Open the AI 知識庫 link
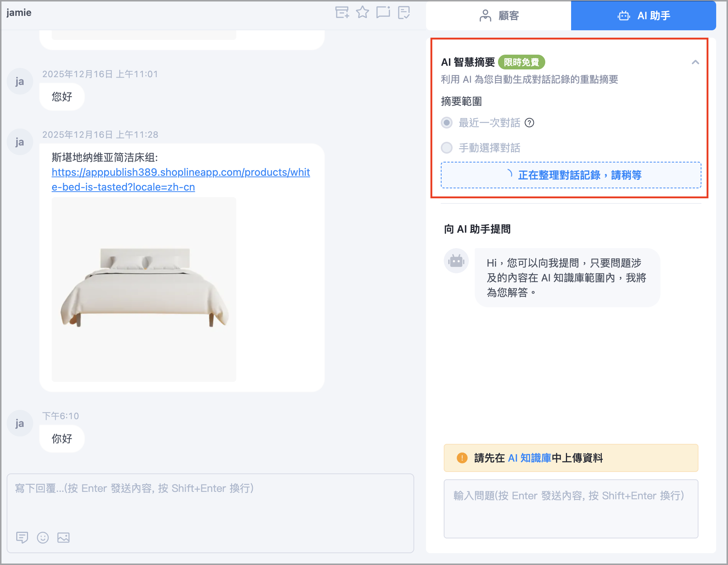The image size is (728, 565). point(529,458)
